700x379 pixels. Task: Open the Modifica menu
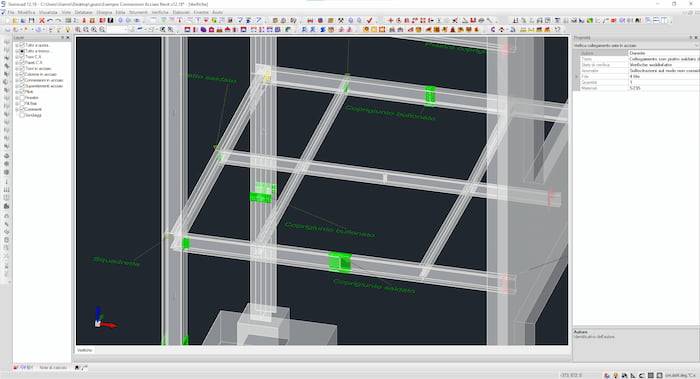tap(26, 12)
